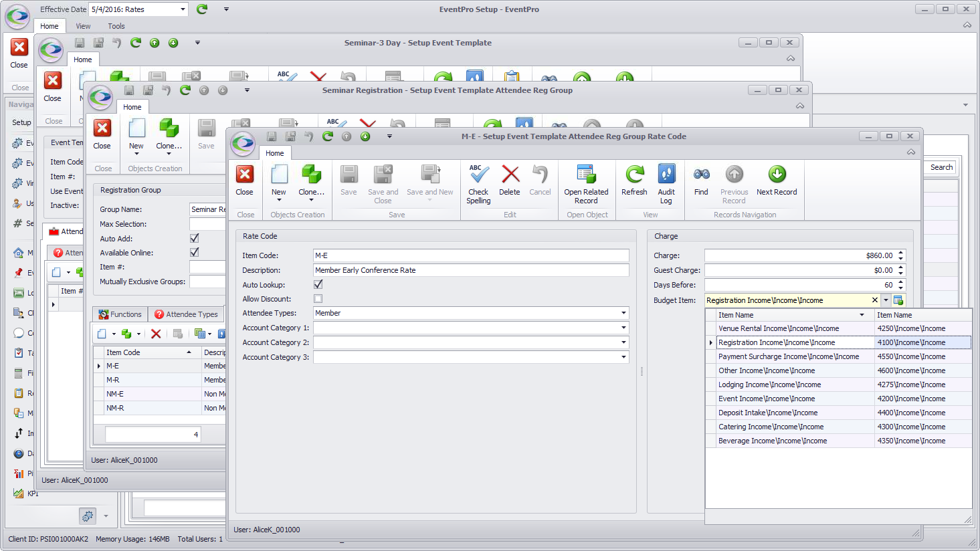Click the Find binoculars icon
Viewport: 980px width, 551px height.
point(701,175)
